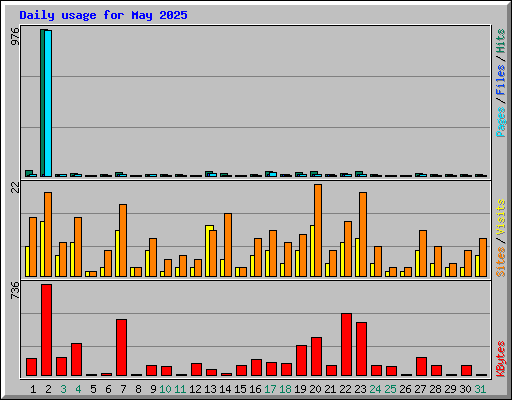This screenshot has width=512, height=400.
Task: Click the orange Sites bar for day 23
Action: [x=363, y=234]
